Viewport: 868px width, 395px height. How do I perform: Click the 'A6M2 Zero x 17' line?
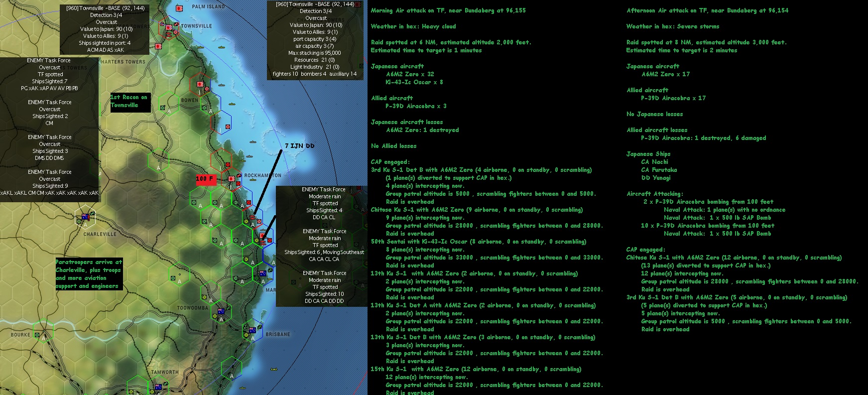coord(666,74)
